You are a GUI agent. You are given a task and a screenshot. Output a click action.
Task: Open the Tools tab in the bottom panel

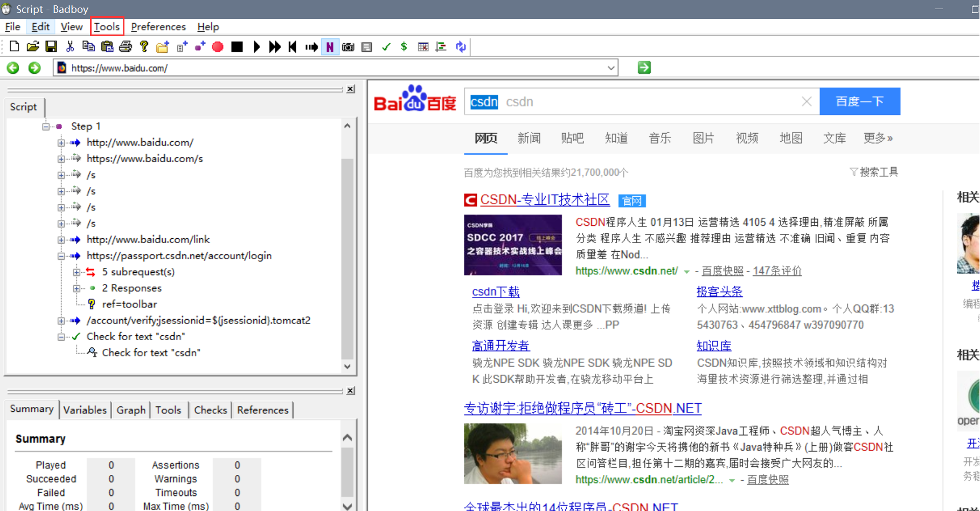pyautogui.click(x=168, y=410)
